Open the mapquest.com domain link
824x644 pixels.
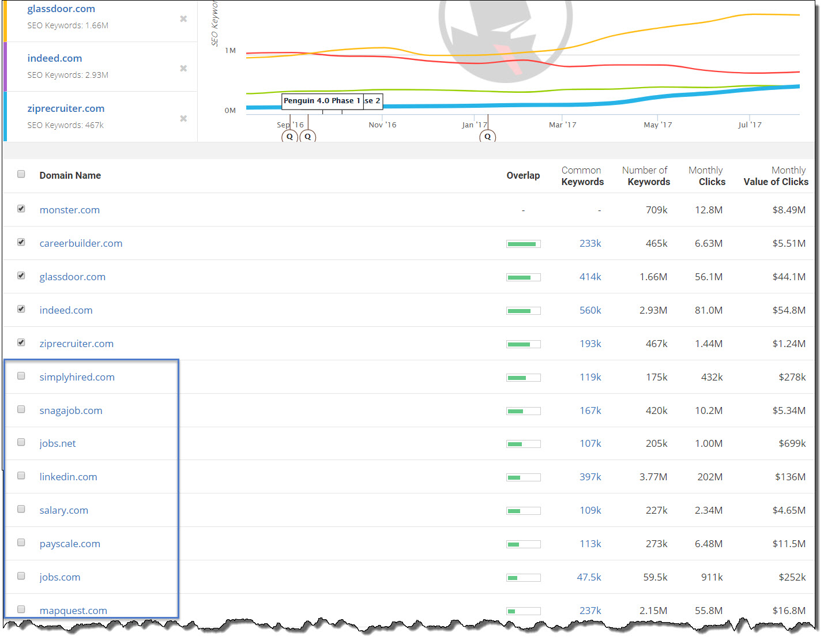(73, 611)
